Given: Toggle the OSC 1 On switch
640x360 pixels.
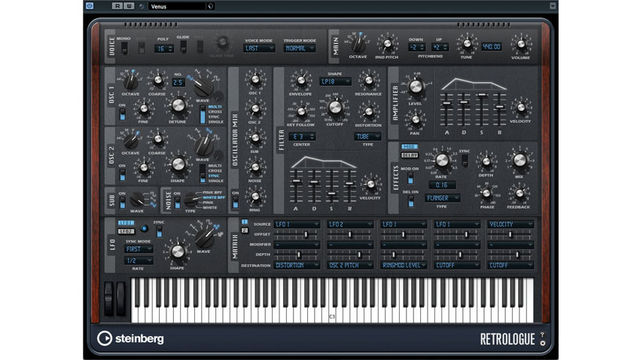Looking at the screenshot, I should [x=122, y=115].
